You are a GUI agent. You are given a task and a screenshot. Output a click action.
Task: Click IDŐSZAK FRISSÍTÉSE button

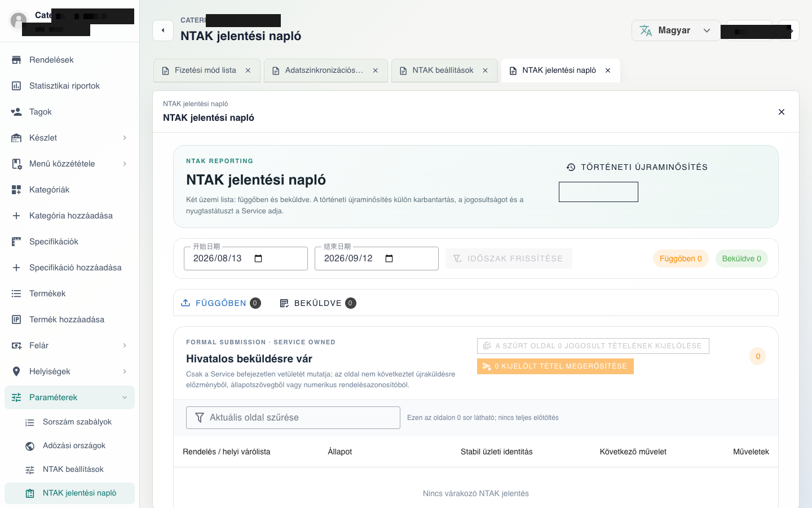click(509, 259)
